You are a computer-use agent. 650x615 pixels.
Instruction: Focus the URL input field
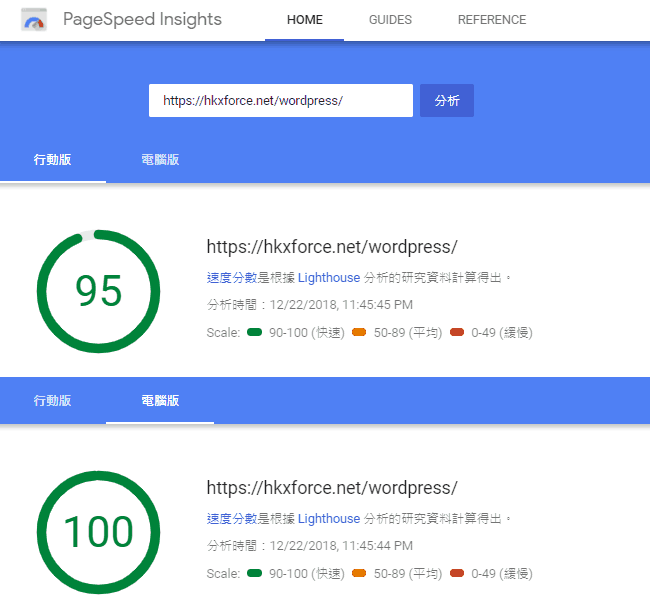click(281, 101)
